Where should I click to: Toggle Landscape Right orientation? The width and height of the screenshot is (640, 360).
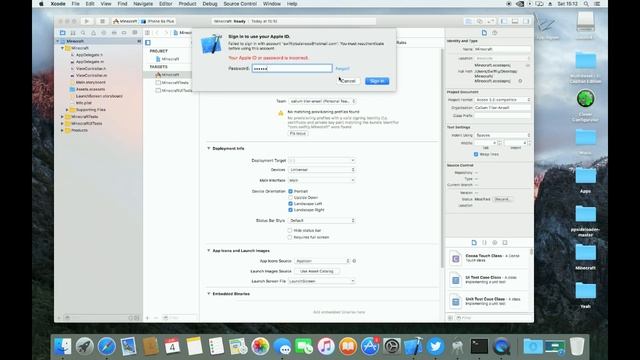click(x=291, y=210)
